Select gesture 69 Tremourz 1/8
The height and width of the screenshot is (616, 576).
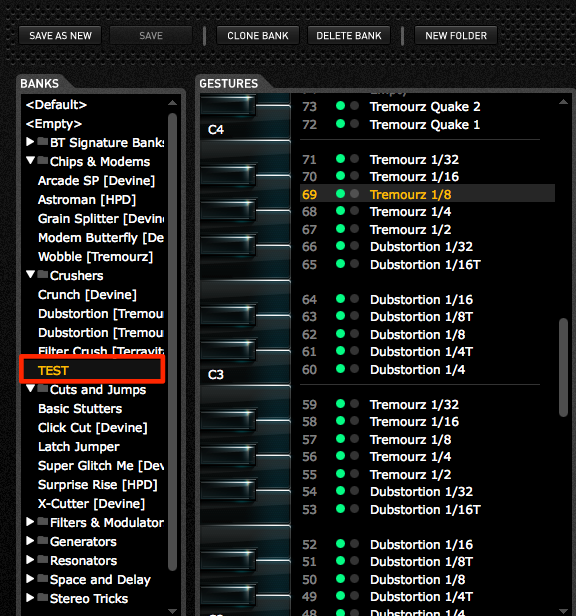427,194
